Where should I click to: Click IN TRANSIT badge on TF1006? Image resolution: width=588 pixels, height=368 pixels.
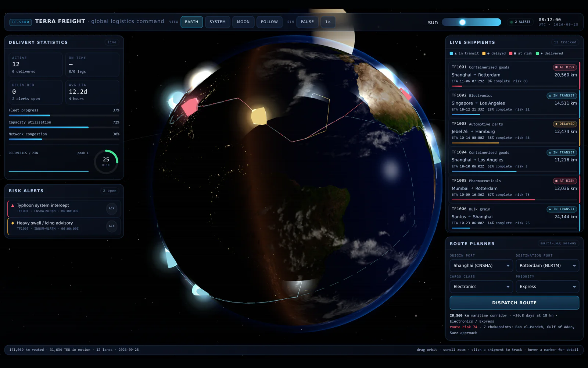coord(562,209)
